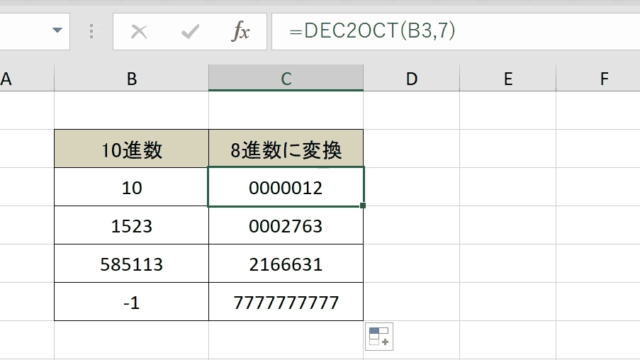Image resolution: width=640 pixels, height=360 pixels.
Task: Click the formula bar showing =DEC2OCT(B3,7)
Action: tap(456, 31)
